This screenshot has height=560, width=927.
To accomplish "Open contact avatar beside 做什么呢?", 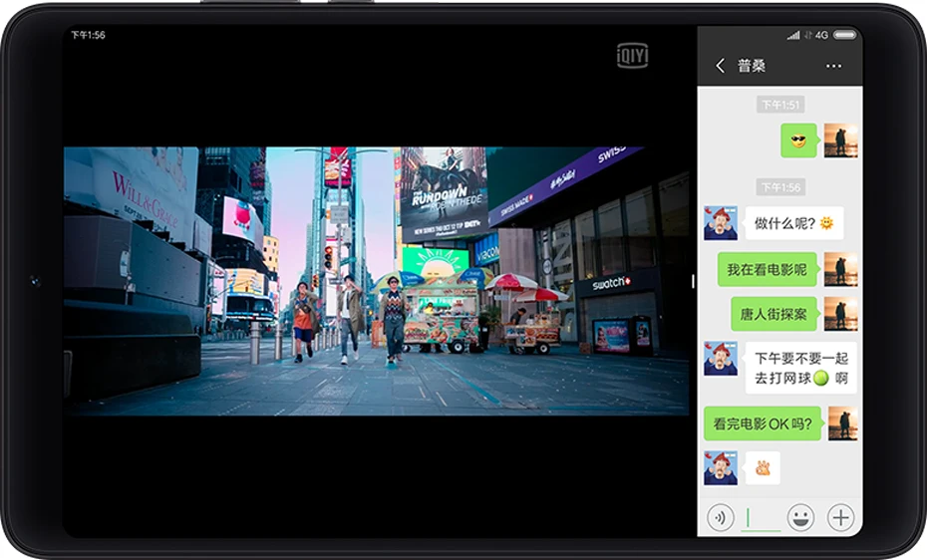I will click(x=721, y=223).
